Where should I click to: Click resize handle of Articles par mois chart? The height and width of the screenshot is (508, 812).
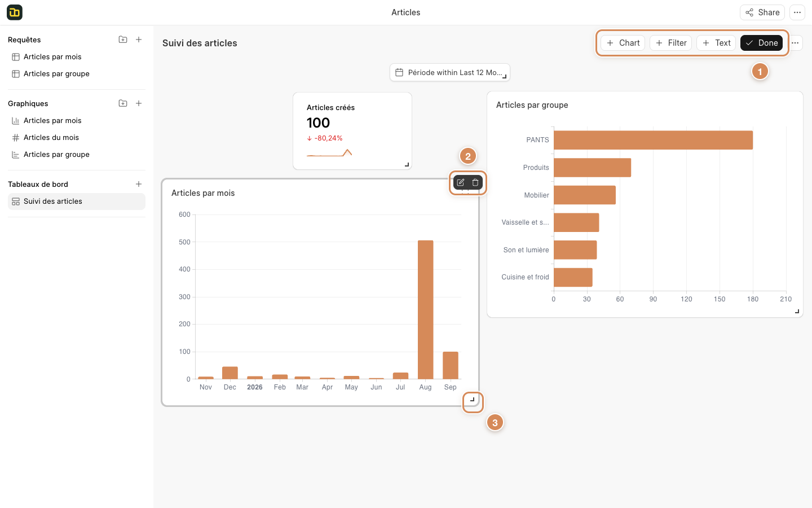pos(473,400)
